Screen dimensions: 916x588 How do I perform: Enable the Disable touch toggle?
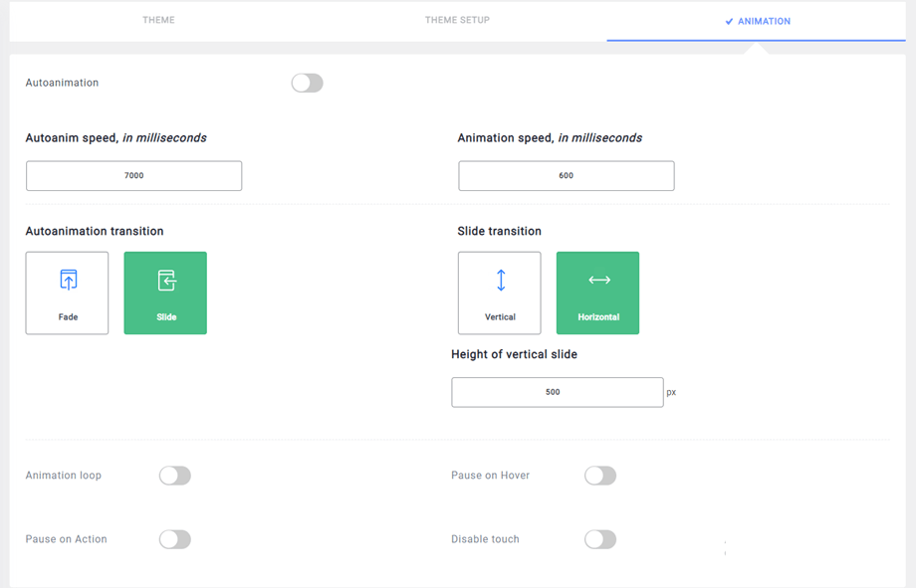pos(600,539)
